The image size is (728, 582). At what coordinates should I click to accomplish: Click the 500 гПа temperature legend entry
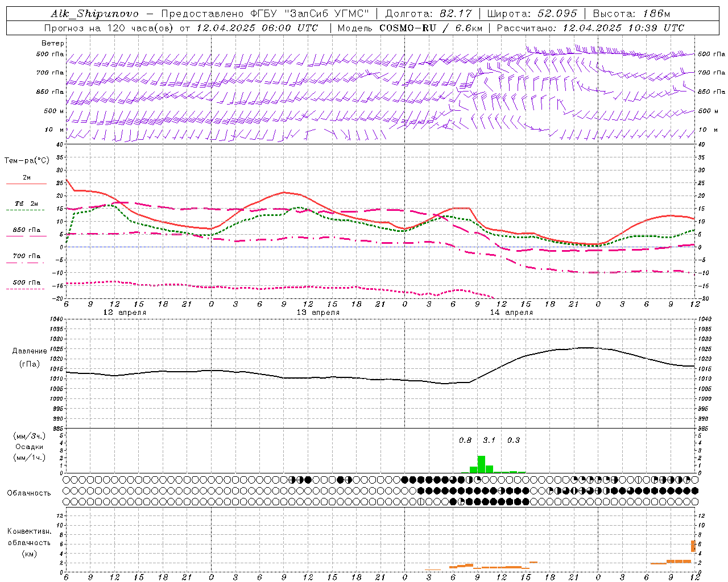(26, 285)
